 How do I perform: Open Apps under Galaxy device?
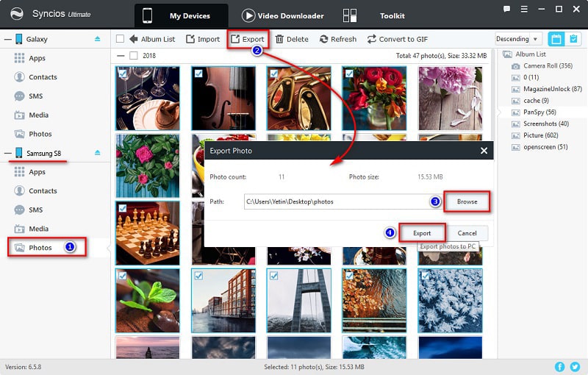click(37, 58)
